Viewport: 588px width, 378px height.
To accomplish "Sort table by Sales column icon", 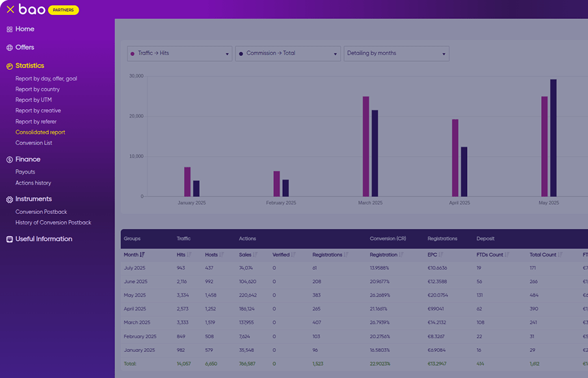I will tap(255, 255).
